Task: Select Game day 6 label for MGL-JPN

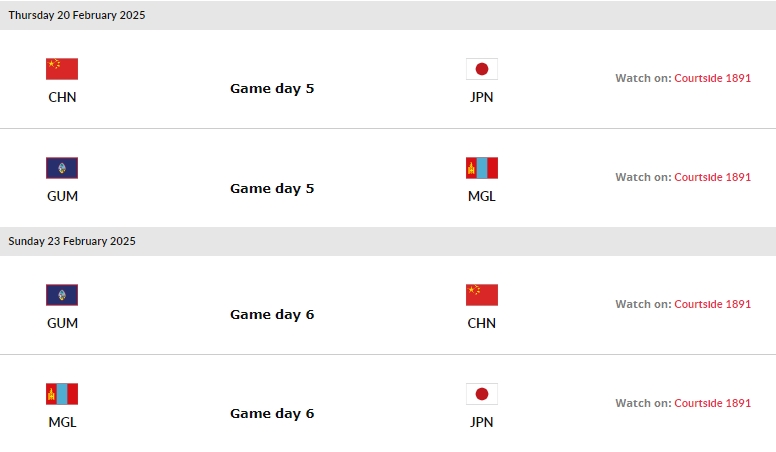Action: click(x=272, y=414)
